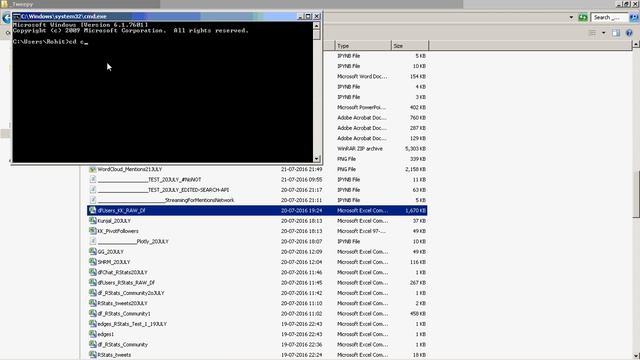Viewport: 640px width, 360px height.
Task: Click the Excel icon of RStats_tweets20JULY
Action: [93, 303]
